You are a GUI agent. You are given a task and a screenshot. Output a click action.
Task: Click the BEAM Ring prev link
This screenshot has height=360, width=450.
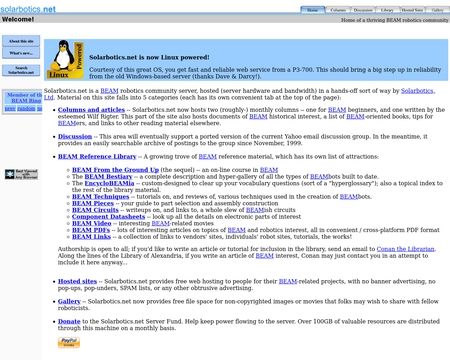10,108
